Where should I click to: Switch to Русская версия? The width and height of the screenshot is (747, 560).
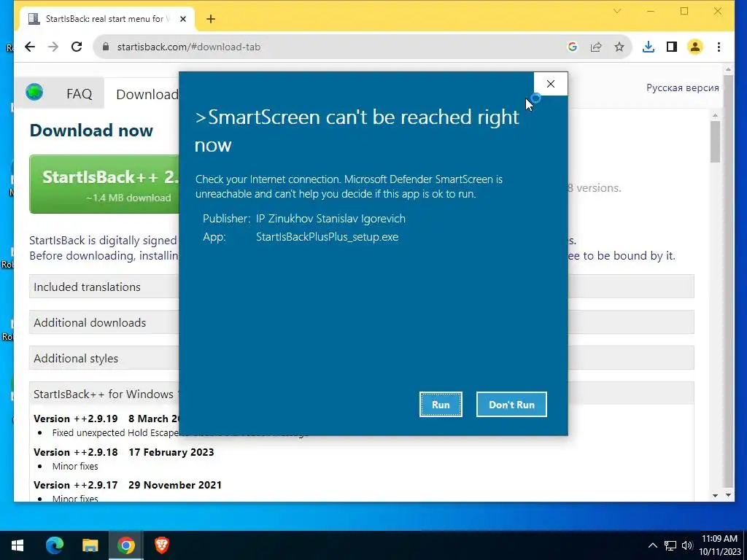[x=682, y=87]
